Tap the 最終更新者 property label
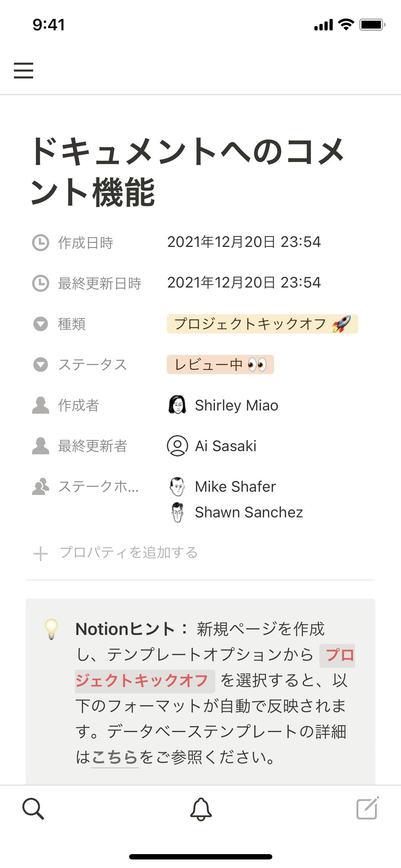401x868 pixels. [93, 446]
